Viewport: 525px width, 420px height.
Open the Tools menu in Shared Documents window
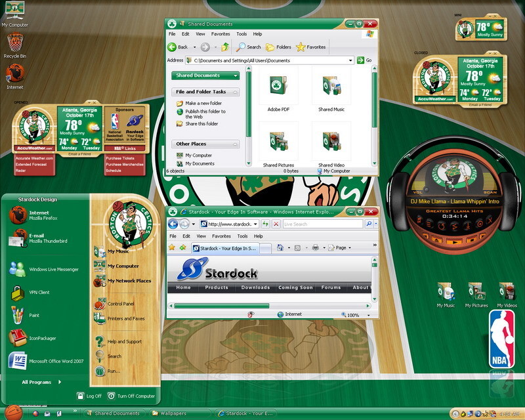point(241,33)
